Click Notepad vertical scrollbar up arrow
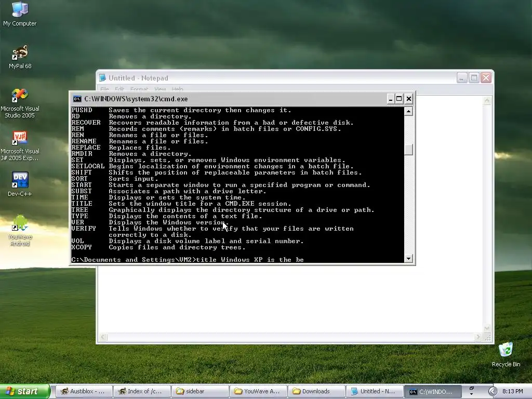 click(487, 100)
